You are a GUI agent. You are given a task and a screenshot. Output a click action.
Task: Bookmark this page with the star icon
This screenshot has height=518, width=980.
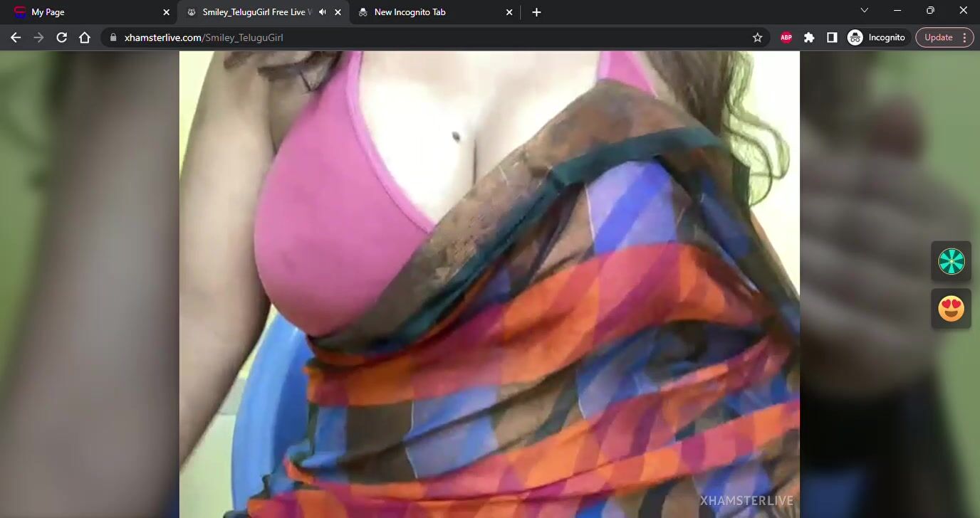point(757,38)
